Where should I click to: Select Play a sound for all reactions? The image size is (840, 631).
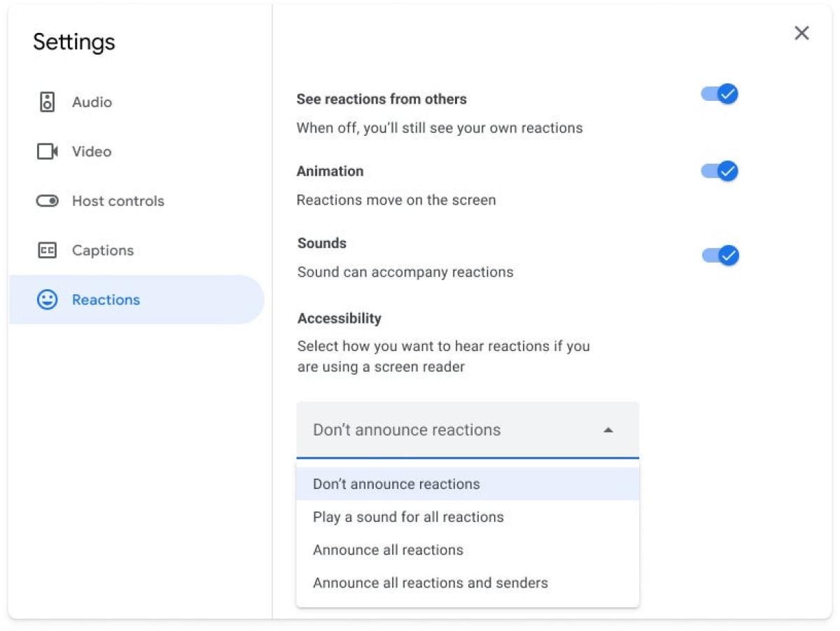point(408,517)
